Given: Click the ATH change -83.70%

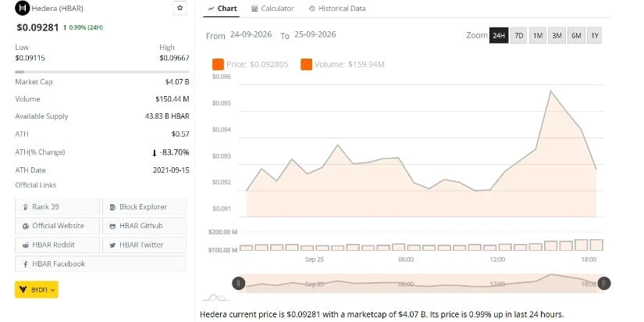Looking at the screenshot, I should (x=170, y=152).
